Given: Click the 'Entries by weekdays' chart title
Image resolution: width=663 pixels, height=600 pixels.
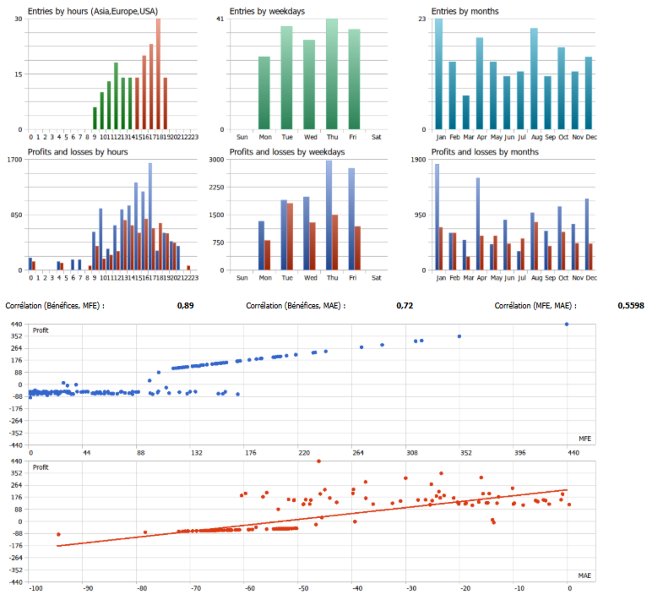Looking at the screenshot, I should [x=267, y=11].
